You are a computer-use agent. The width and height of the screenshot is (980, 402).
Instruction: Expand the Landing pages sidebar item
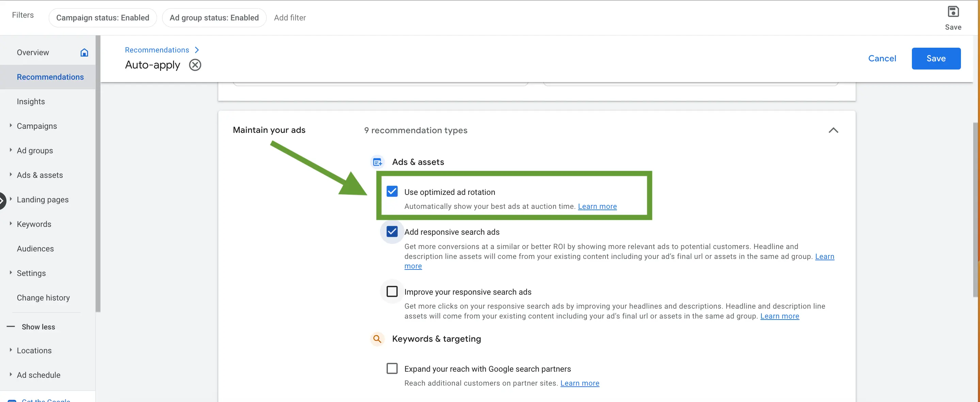[x=11, y=199]
